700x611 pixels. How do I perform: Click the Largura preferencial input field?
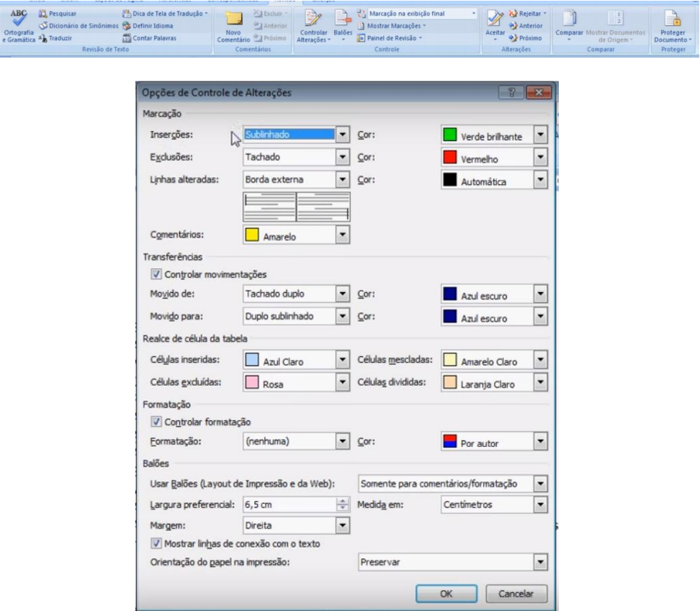coord(288,505)
